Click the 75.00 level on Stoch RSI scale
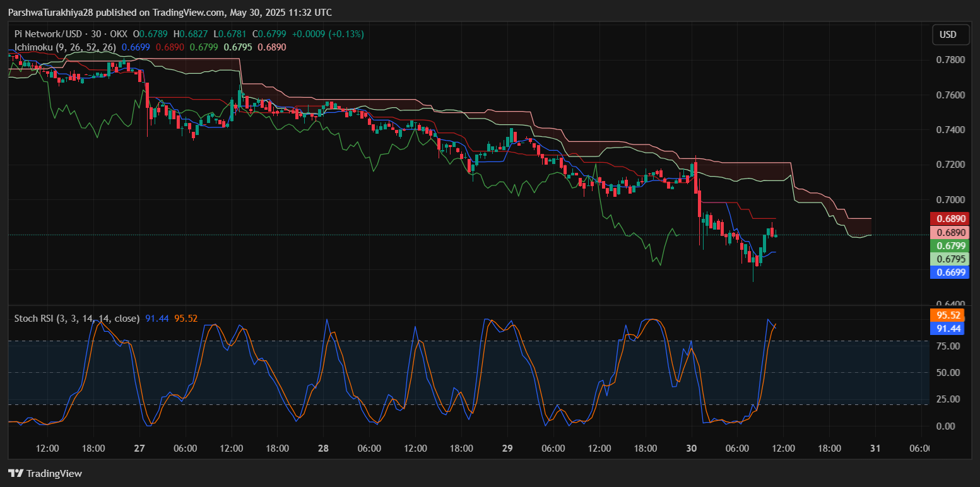The width and height of the screenshot is (980, 487). [x=948, y=346]
